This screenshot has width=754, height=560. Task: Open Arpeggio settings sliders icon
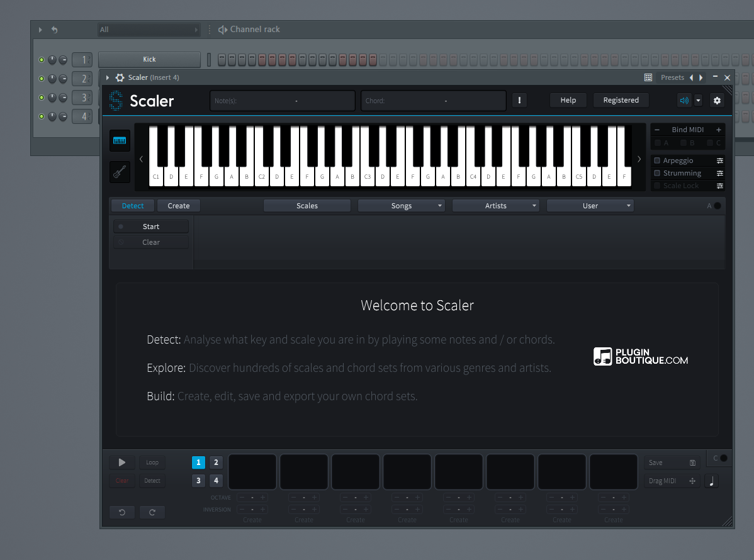pyautogui.click(x=720, y=160)
